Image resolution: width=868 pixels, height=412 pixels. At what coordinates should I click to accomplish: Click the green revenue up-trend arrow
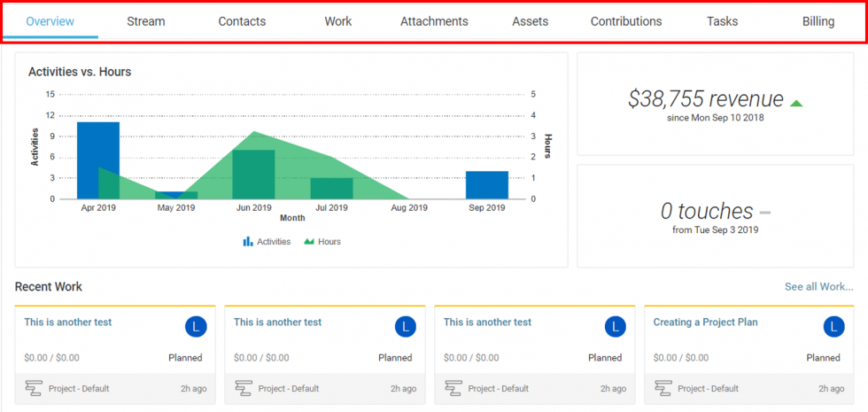[795, 103]
